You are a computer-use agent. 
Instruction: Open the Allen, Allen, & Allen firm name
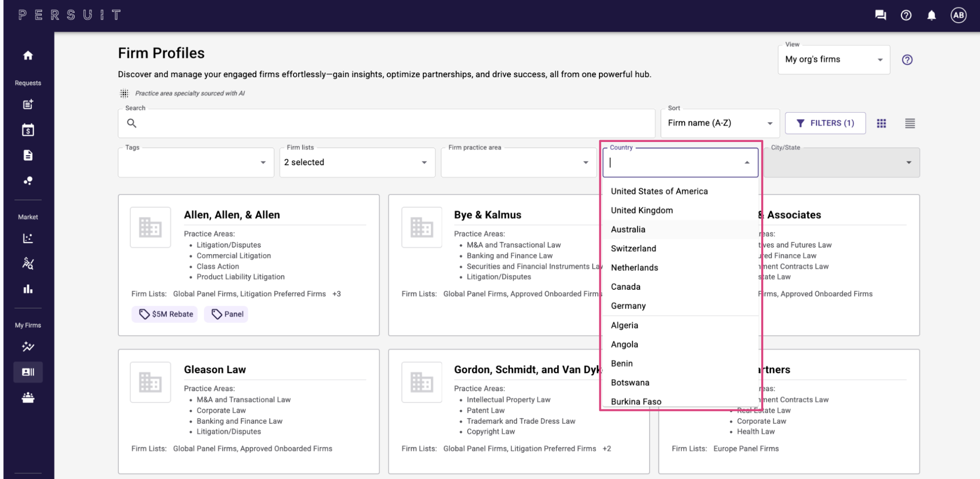[x=232, y=215]
